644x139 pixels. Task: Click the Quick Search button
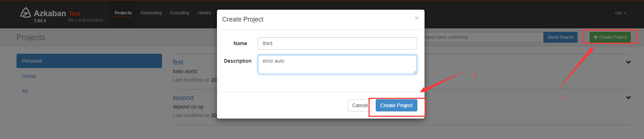(x=560, y=37)
